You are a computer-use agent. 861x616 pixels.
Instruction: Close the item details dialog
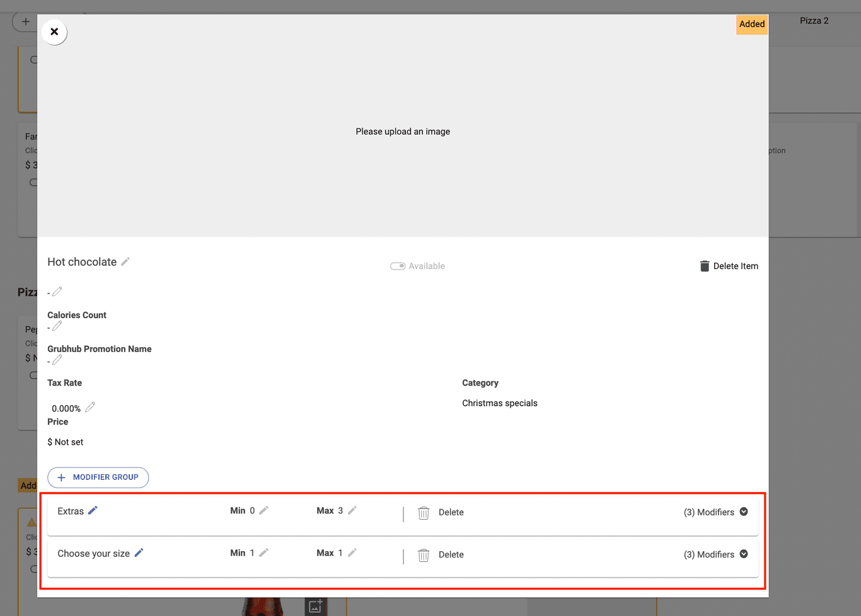pos(54,32)
